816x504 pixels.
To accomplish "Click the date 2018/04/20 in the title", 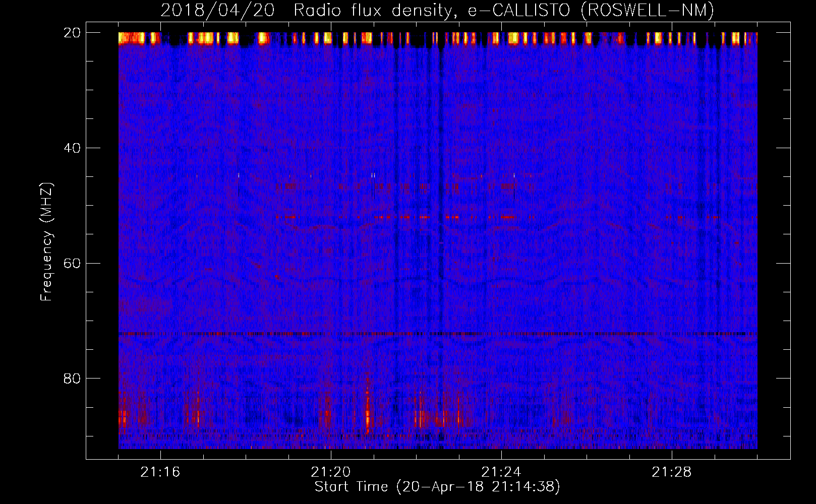I will click(x=217, y=10).
